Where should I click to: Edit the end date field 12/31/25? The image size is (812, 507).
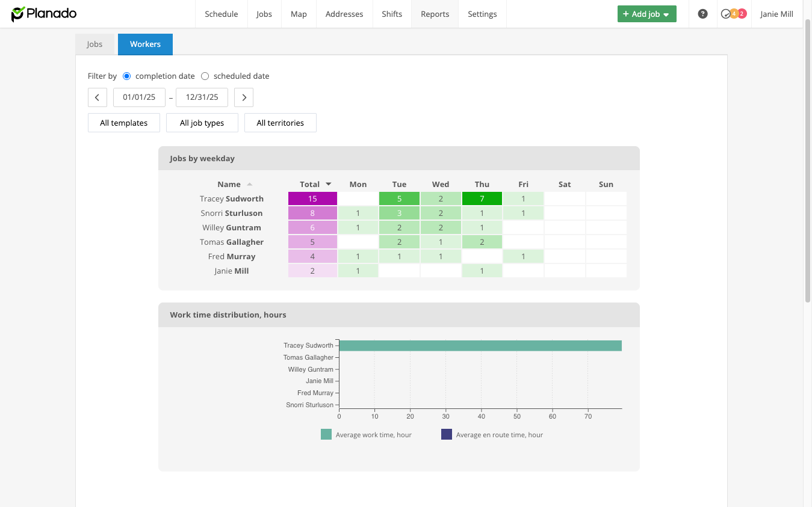(202, 97)
